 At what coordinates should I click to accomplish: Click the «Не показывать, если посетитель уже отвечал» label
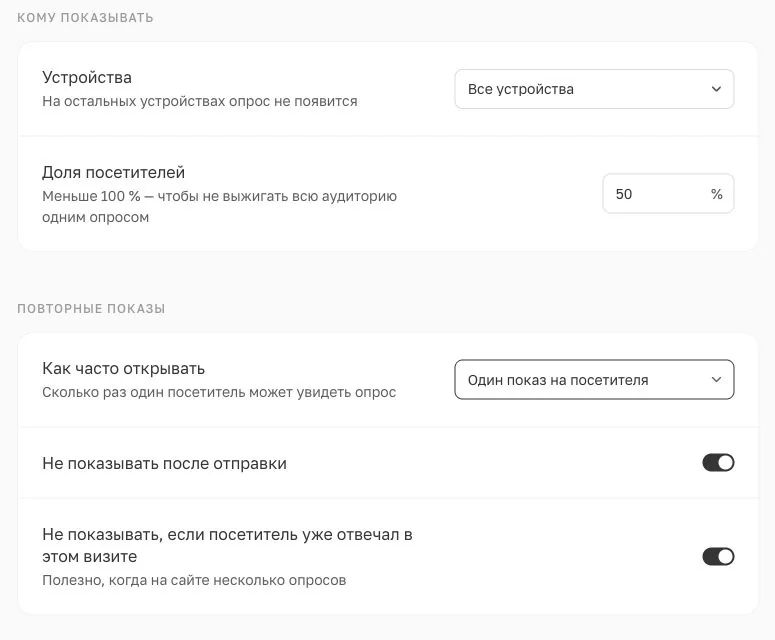point(227,546)
